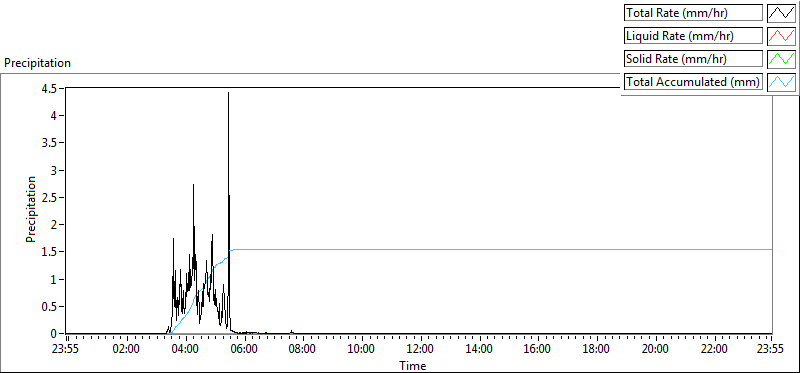The height and width of the screenshot is (373, 800).
Task: Click the tallest precipitation spike peak
Action: tap(229, 93)
